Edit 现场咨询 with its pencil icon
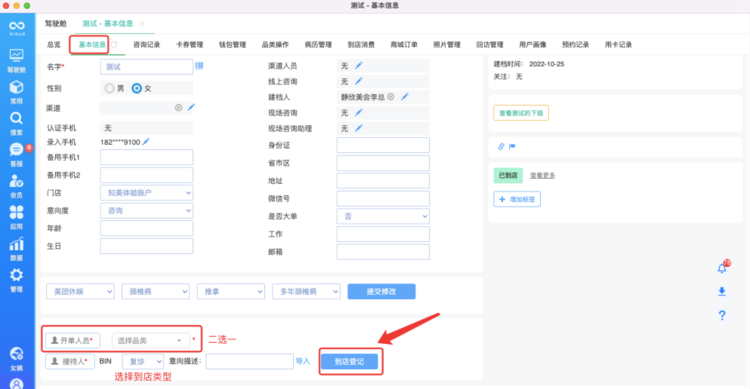This screenshot has width=750, height=389. pos(359,112)
